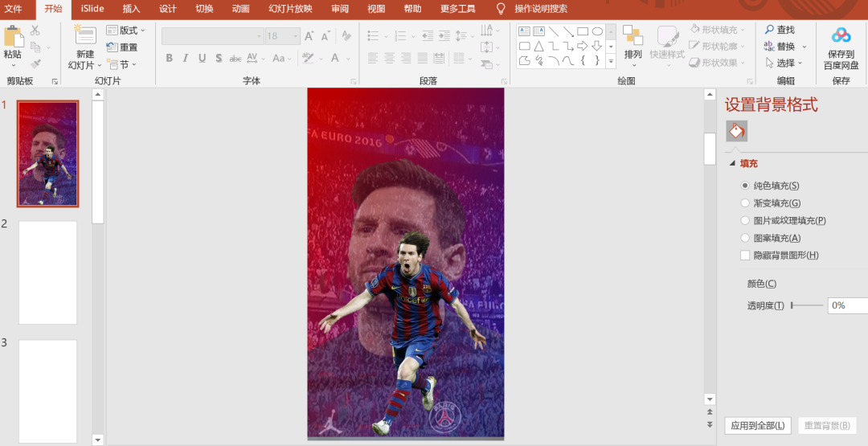The width and height of the screenshot is (868, 446).
Task: Open the Layout dropdown
Action: [126, 31]
